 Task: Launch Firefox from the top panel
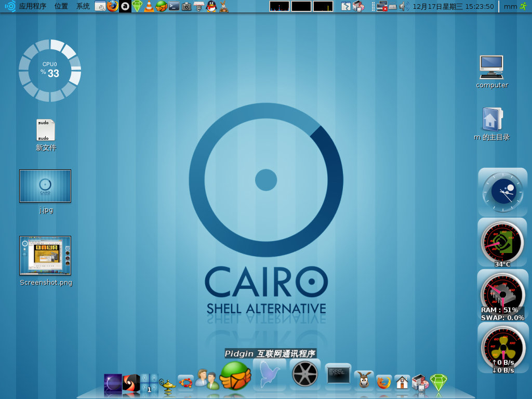tap(113, 6)
